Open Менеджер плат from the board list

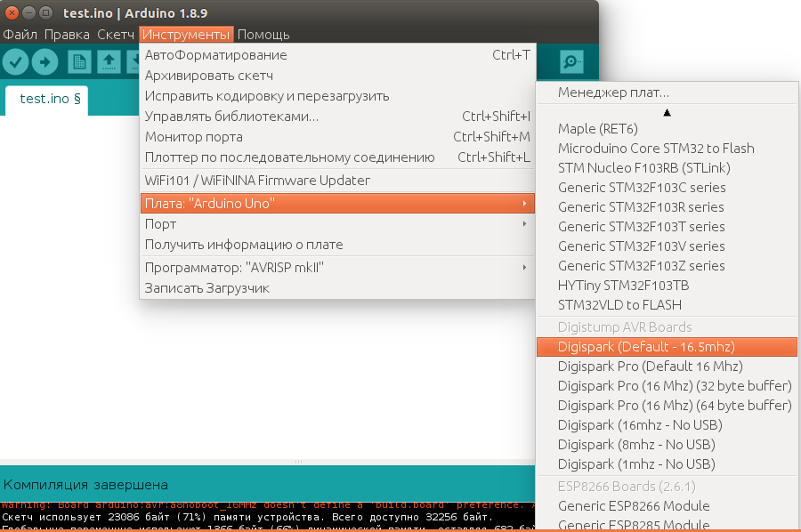tap(613, 93)
